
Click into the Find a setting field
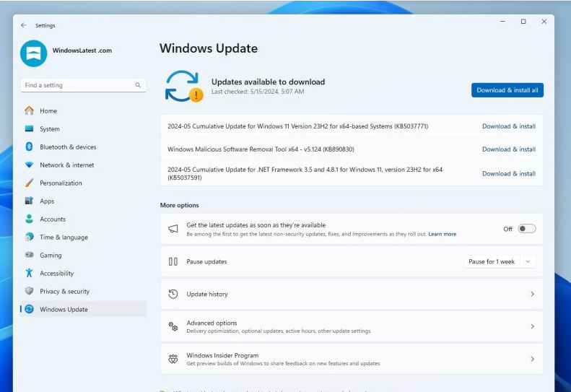point(76,85)
